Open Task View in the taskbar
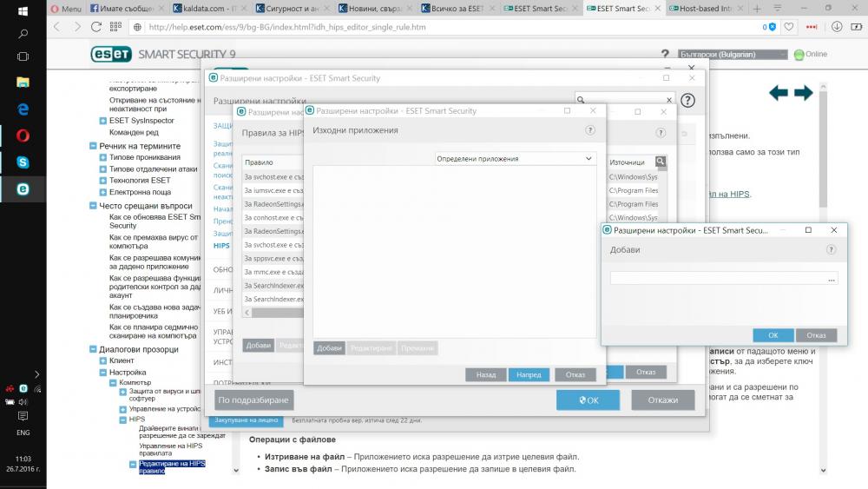This screenshot has height=489, width=868. [23, 56]
